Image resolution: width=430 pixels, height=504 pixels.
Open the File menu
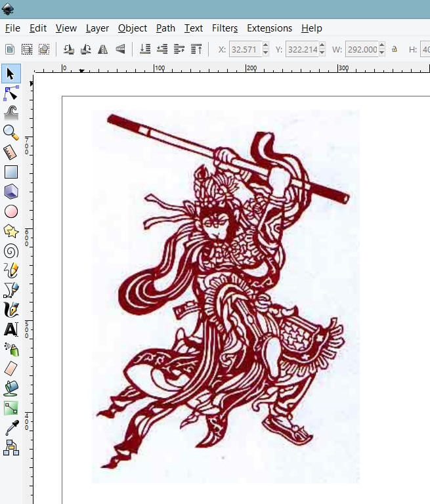point(12,28)
